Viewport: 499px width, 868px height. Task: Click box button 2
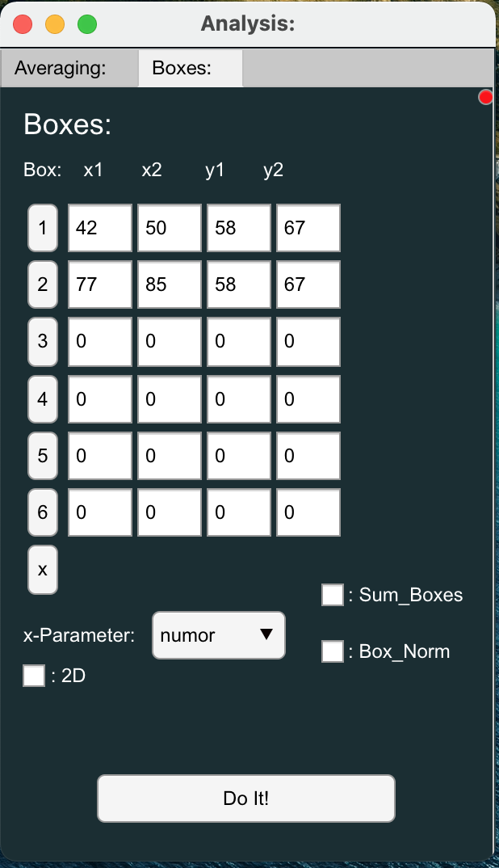(x=43, y=284)
